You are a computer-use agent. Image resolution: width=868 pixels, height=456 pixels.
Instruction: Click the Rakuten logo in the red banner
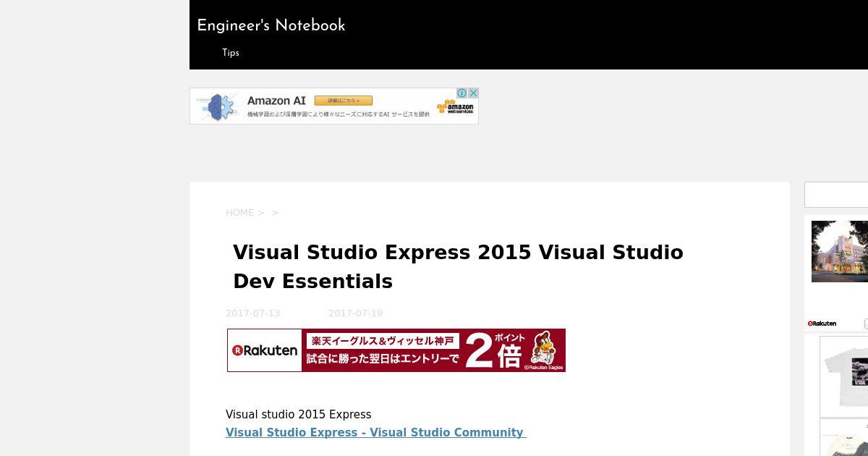coord(265,350)
